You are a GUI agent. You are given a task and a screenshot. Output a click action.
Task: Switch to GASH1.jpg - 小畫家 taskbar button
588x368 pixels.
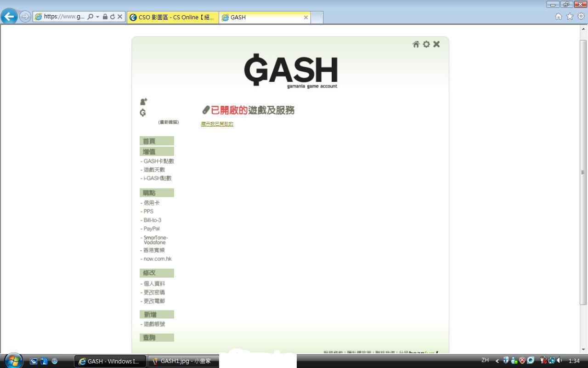click(183, 361)
